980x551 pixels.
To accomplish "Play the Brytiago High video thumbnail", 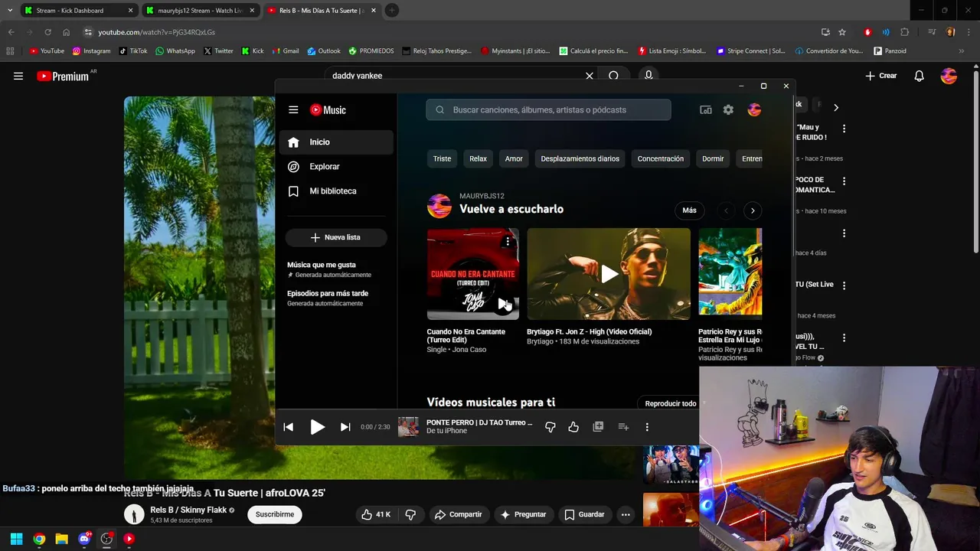I will tap(609, 274).
